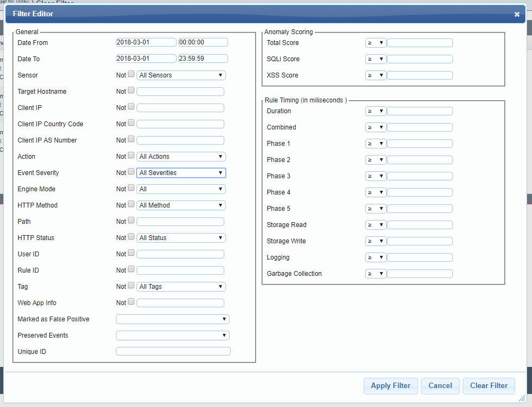This screenshot has width=532, height=407.
Task: Open the Marked as False Positive dropdown
Action: point(173,319)
